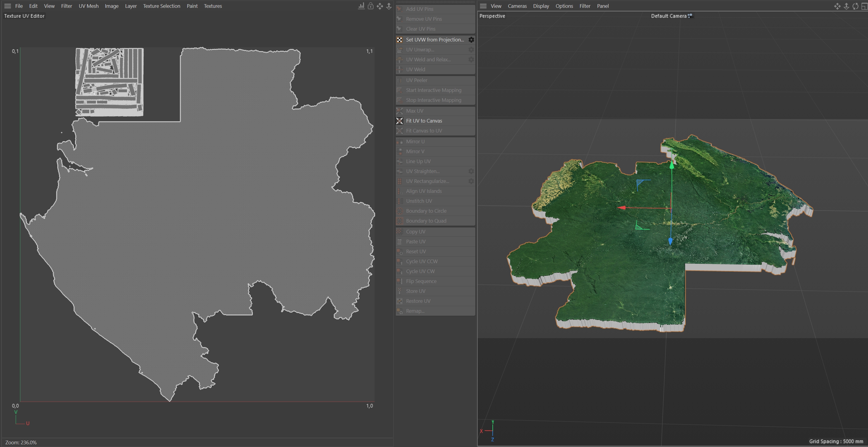Viewport: 868px width, 447px height.
Task: Click the Fit UV to Canvas icon
Action: [400, 121]
